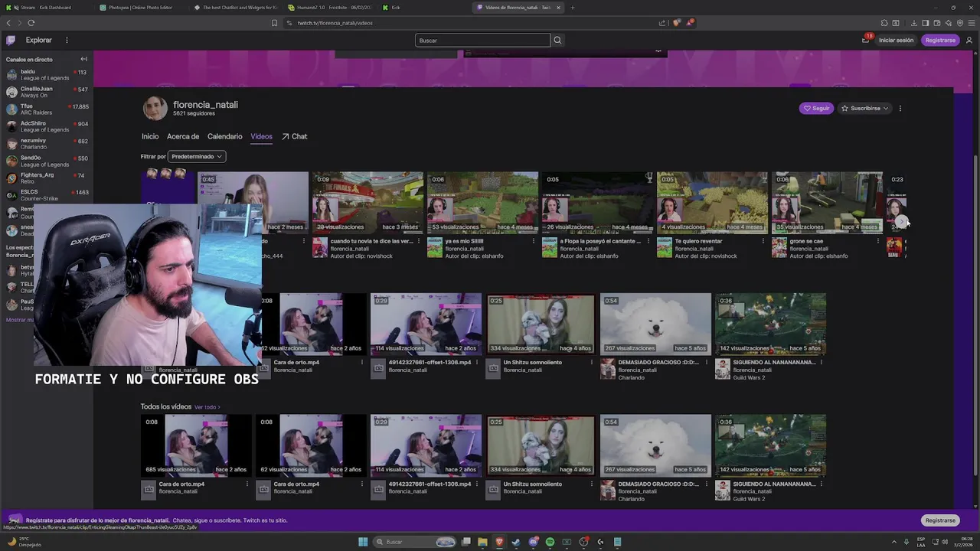This screenshot has height=551, width=980.
Task: Open nezumivy Charlando channel in sidebar
Action: (x=47, y=144)
